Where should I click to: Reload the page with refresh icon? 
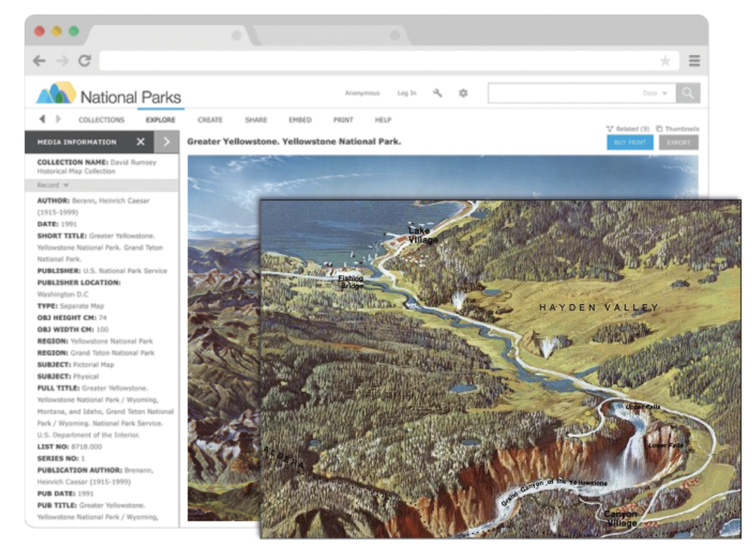pos(85,60)
